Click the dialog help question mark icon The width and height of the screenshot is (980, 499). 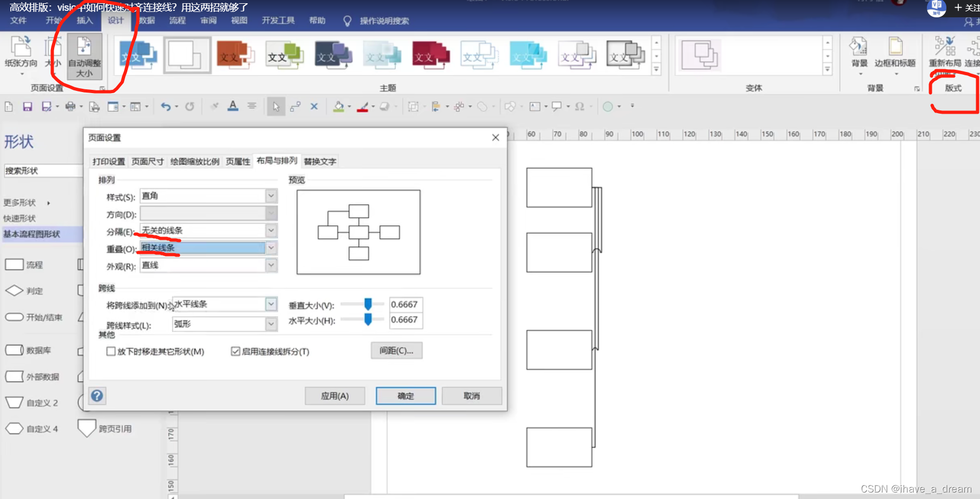pos(97,396)
